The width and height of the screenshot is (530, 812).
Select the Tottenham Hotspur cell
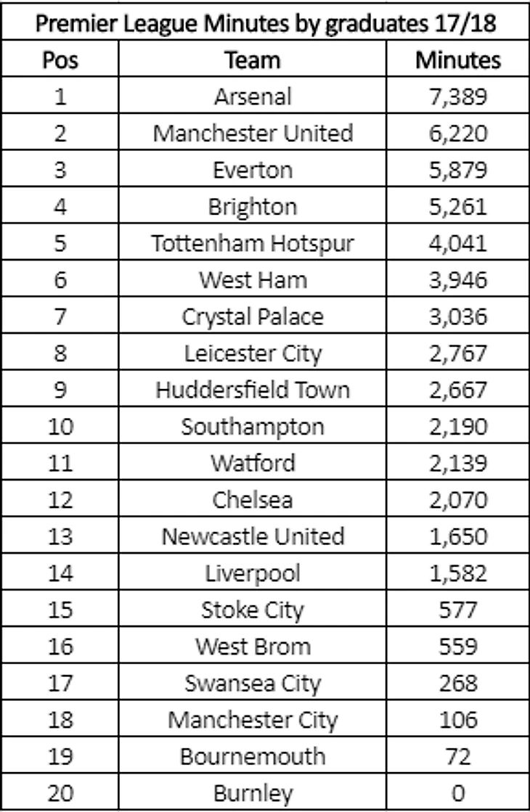tap(253, 244)
